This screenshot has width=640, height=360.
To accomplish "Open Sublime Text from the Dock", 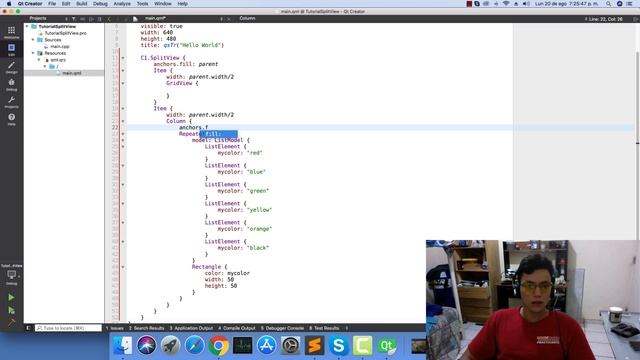I will pos(315,346).
